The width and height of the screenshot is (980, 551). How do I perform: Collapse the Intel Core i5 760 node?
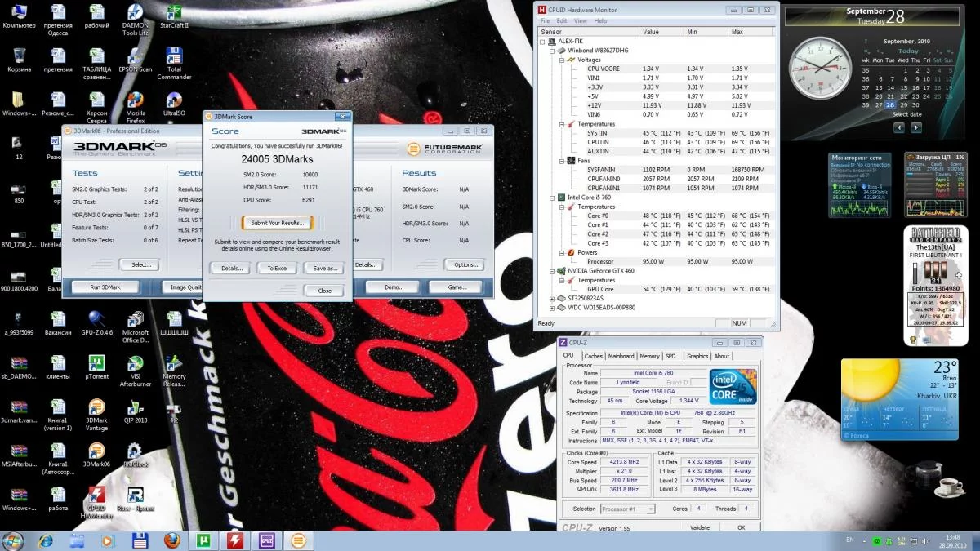[551, 198]
